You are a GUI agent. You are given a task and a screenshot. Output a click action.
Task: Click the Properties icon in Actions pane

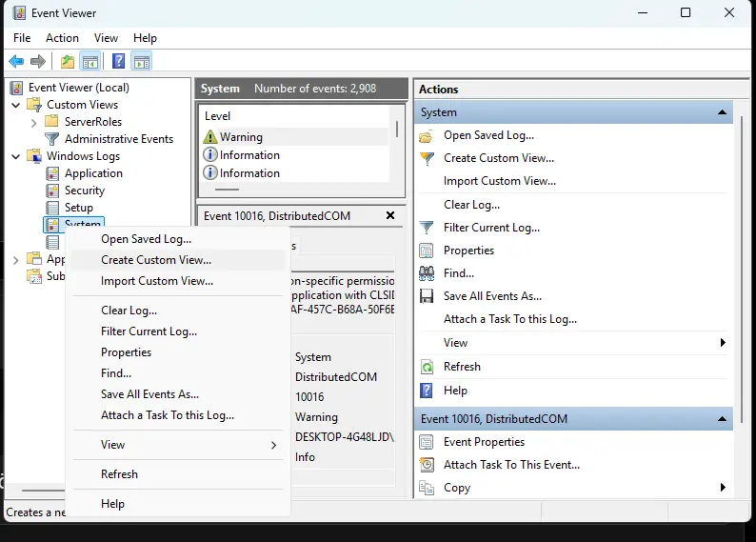(x=427, y=251)
